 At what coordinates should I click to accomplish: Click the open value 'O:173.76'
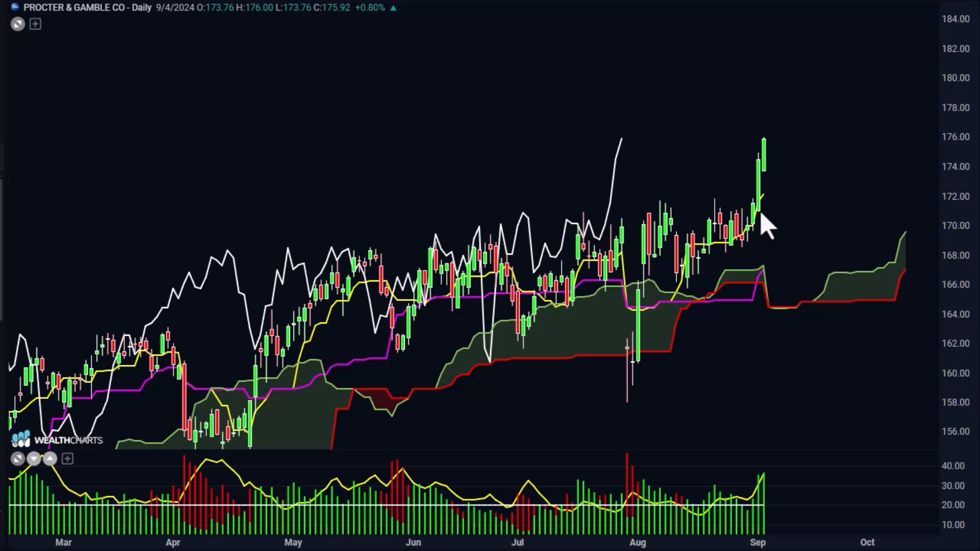point(215,8)
